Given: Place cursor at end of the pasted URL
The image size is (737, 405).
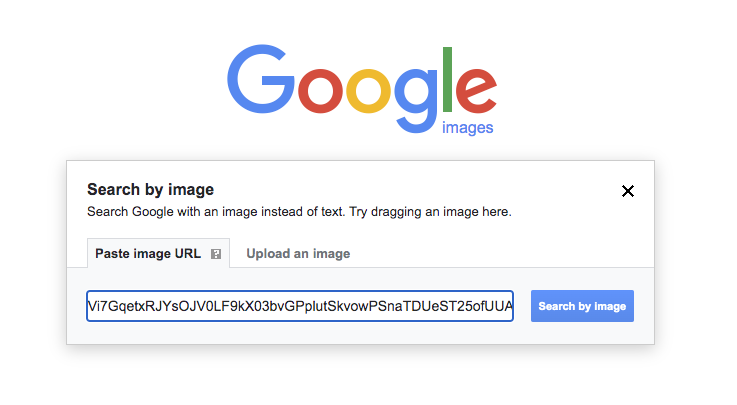Looking at the screenshot, I should coord(511,306).
